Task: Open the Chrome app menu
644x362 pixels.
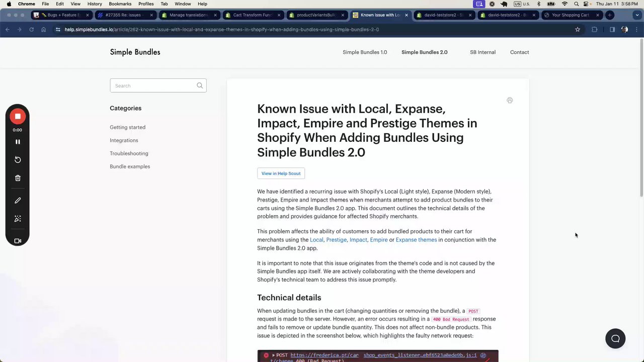Action: [27, 4]
